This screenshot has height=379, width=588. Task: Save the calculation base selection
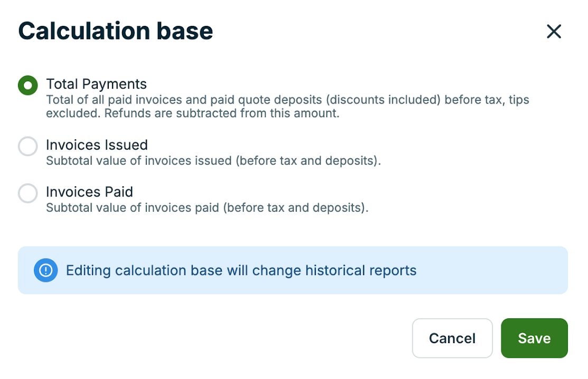coord(534,338)
